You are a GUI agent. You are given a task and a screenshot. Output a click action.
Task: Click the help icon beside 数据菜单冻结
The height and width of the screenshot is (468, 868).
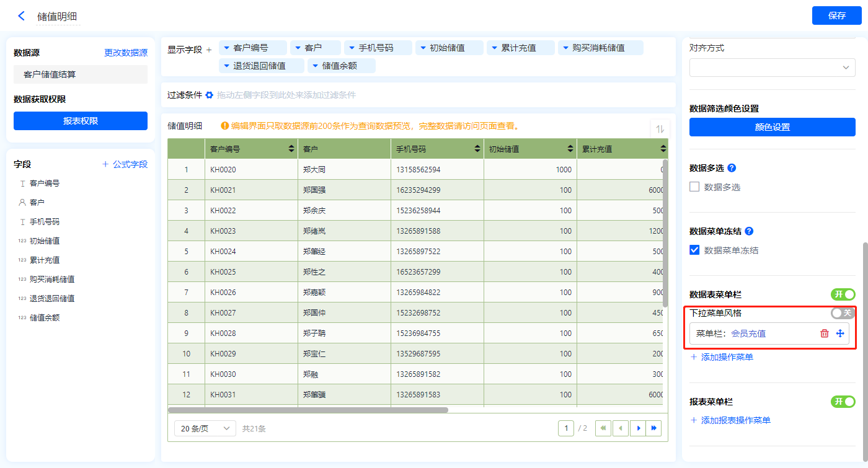click(749, 231)
